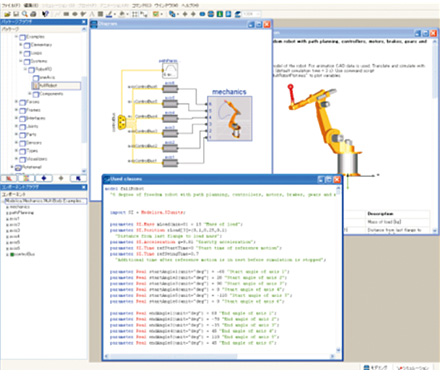Select the text 'A' drawing tool
The image size is (440, 376).
(92, 14)
